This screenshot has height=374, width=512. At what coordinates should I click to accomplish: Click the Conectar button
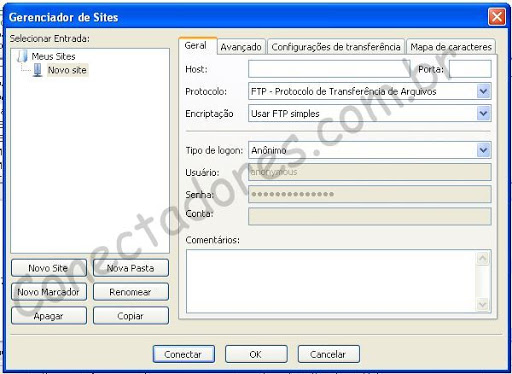coord(184,354)
